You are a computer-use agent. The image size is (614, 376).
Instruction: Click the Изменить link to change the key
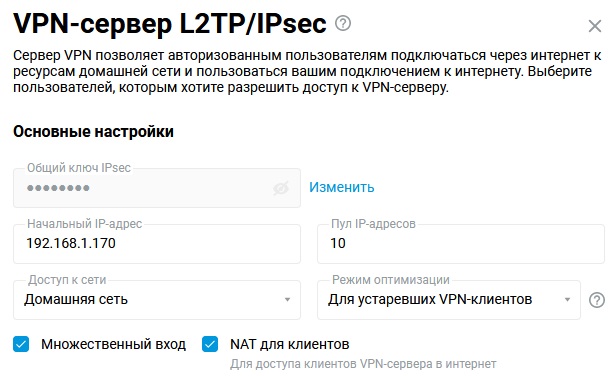(341, 187)
